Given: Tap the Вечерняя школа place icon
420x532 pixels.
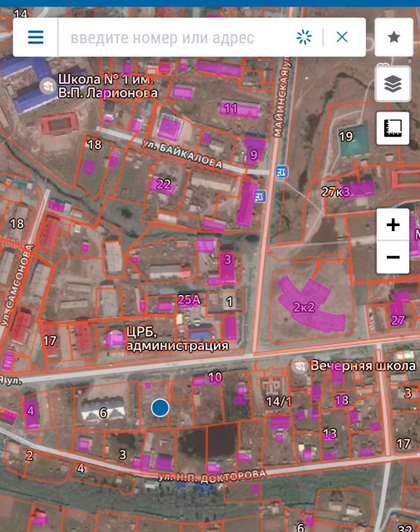Looking at the screenshot, I should 299,366.
